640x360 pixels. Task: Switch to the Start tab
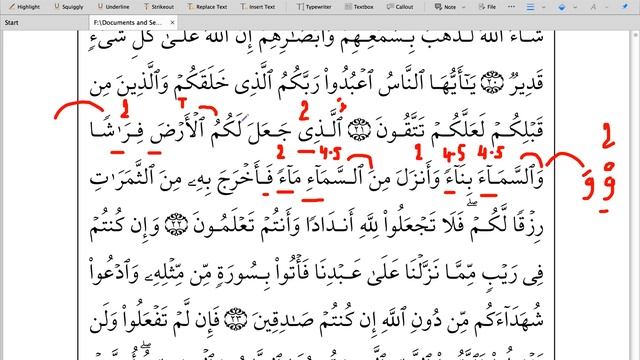(x=11, y=22)
